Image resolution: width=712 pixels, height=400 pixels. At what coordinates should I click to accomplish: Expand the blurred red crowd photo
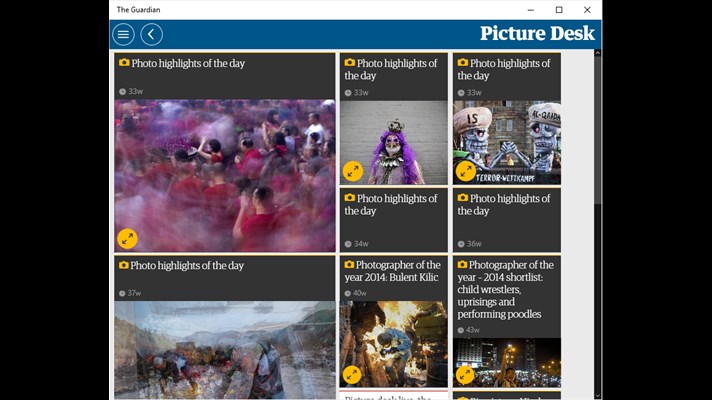coord(127,238)
